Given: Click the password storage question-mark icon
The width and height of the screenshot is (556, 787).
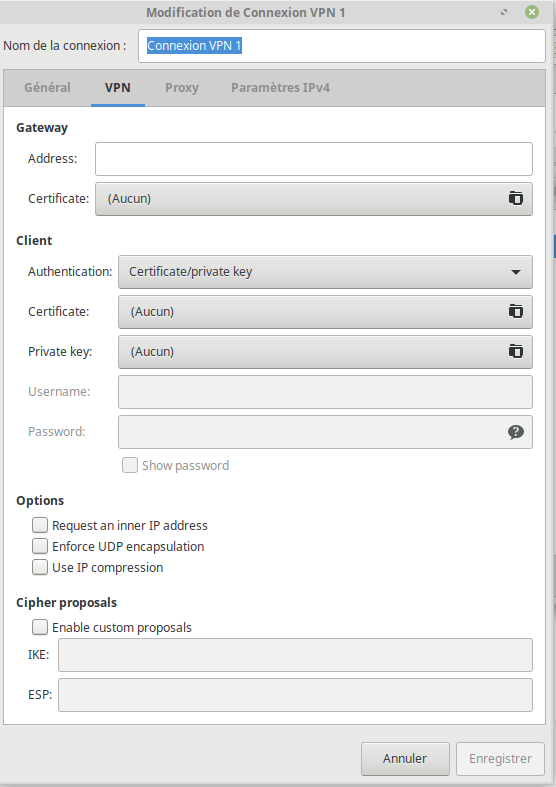Looking at the screenshot, I should 515,432.
